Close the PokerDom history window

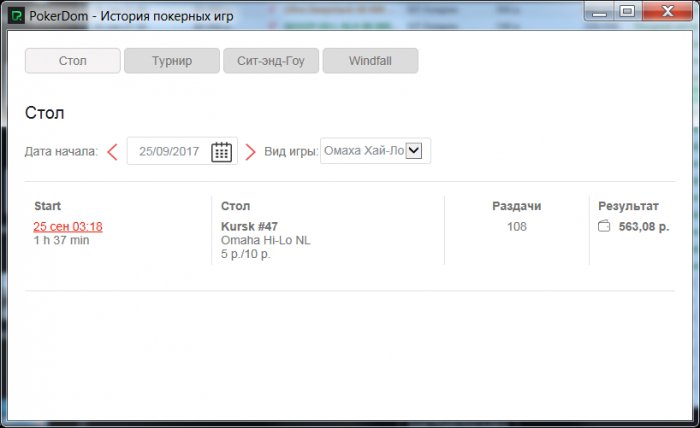tap(667, 11)
